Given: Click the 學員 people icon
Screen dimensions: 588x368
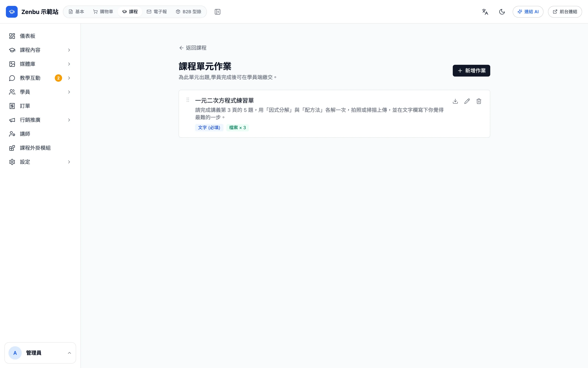Looking at the screenshot, I should tap(12, 92).
